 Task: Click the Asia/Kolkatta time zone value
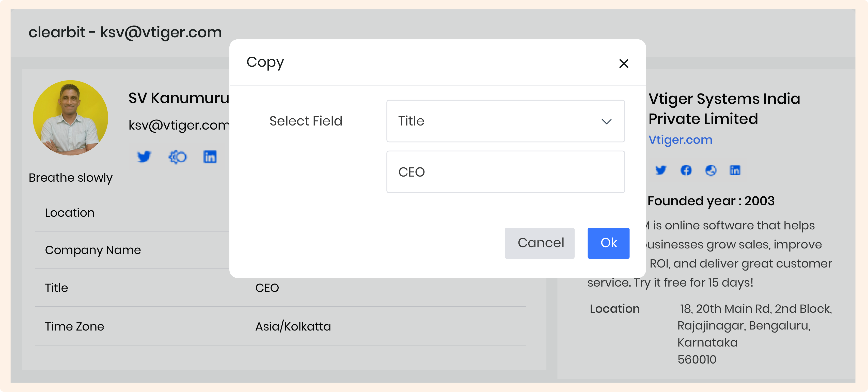point(293,326)
